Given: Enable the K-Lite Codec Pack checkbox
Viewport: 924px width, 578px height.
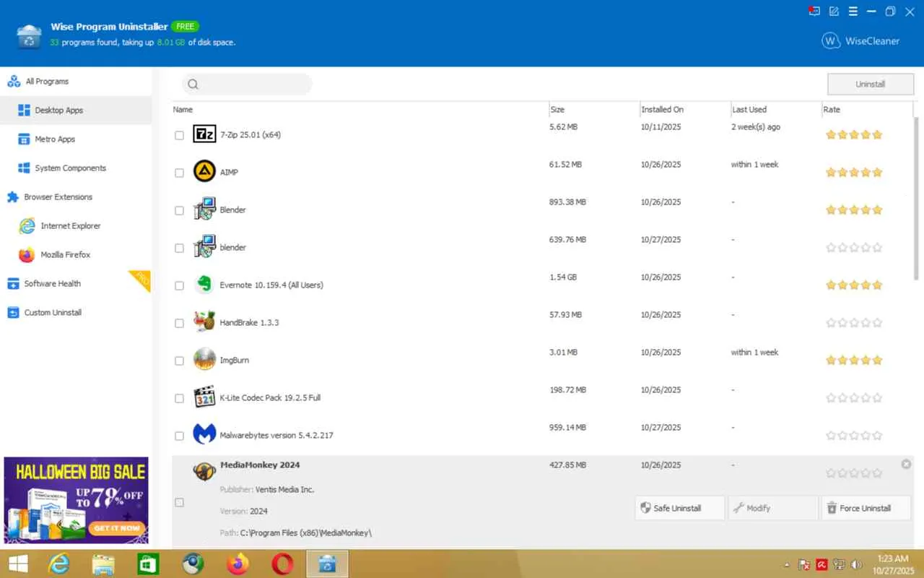Looking at the screenshot, I should point(179,398).
